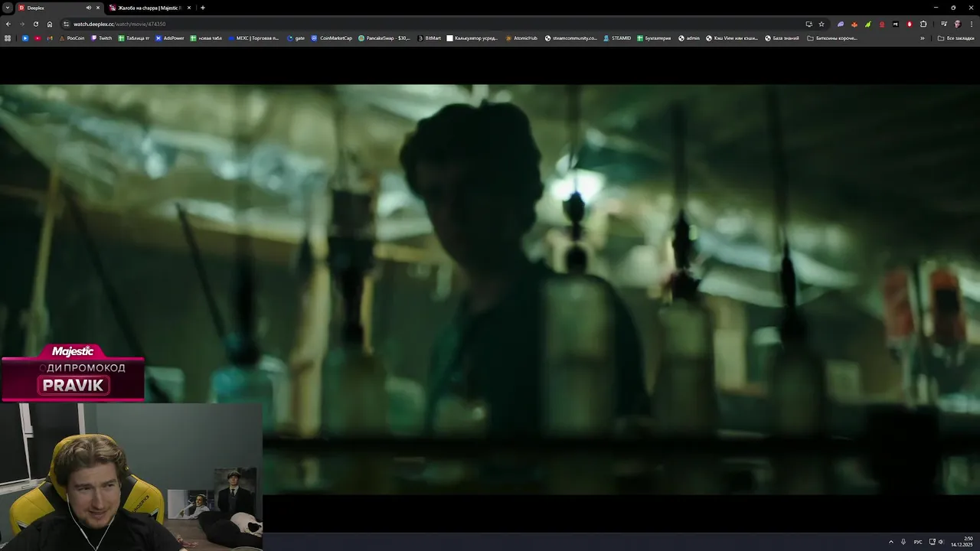
Task: Open the PancakeSwap bookmark
Action: click(384, 37)
